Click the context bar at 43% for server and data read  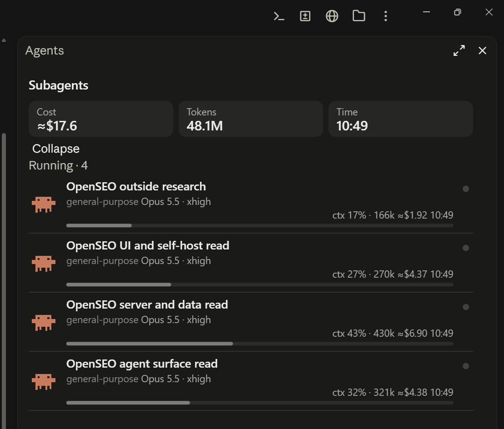(x=259, y=344)
